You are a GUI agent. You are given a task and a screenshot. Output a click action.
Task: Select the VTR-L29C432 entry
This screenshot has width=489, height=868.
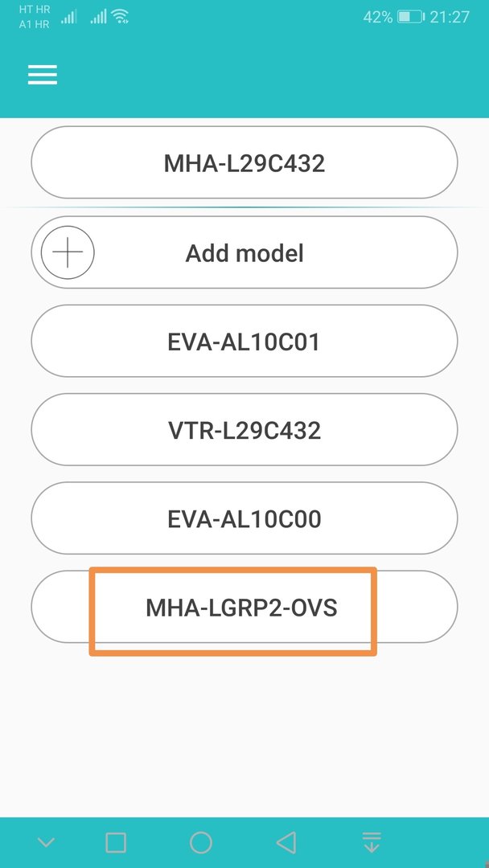coord(244,429)
